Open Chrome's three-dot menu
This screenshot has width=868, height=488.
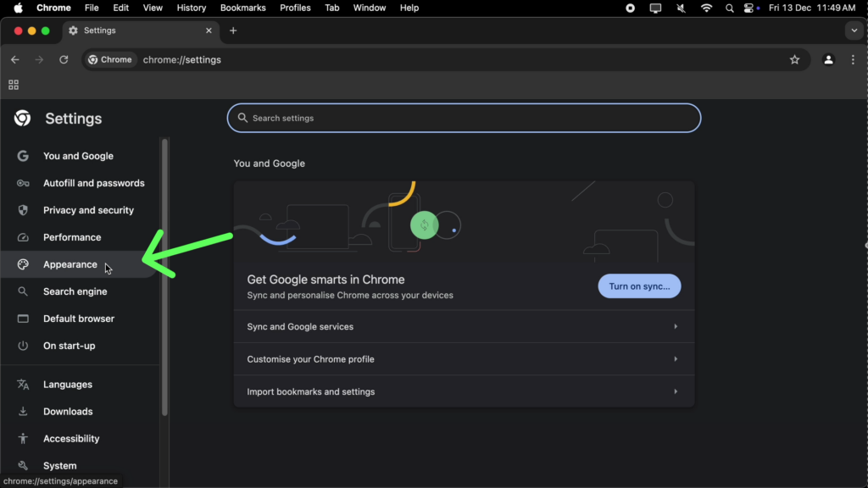853,60
